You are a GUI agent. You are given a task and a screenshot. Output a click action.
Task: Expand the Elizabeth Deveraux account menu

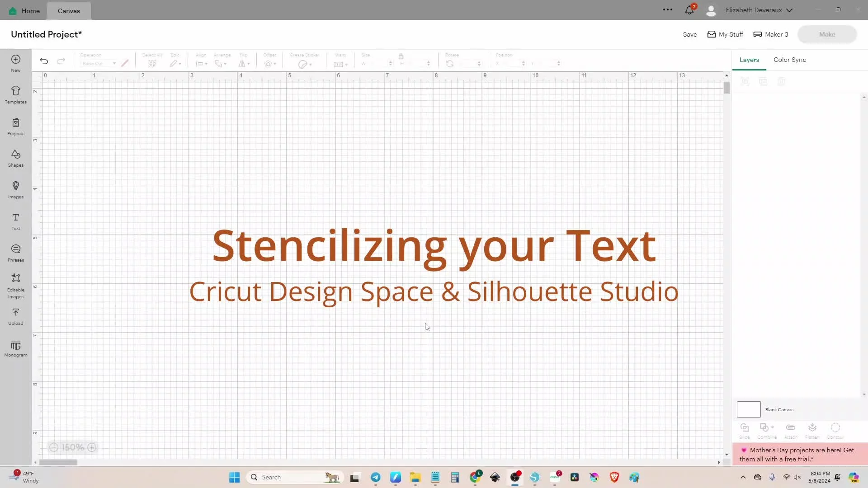pos(759,10)
